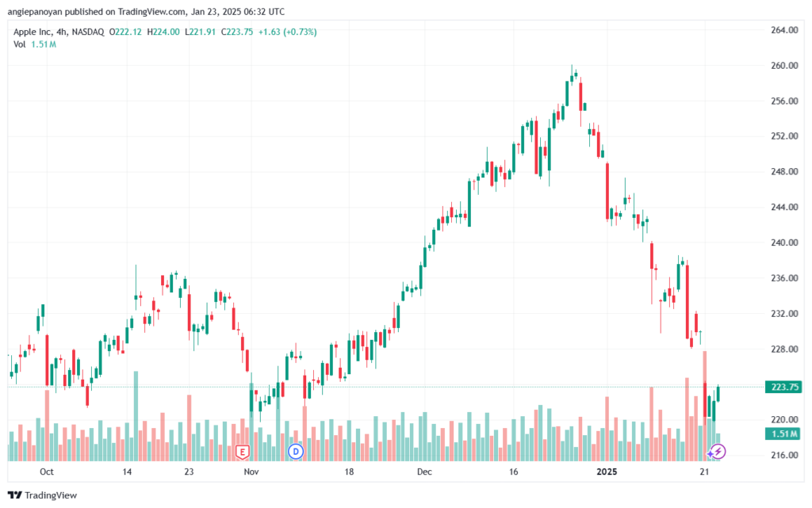Click the tall October 14 volume bar

pos(136,416)
